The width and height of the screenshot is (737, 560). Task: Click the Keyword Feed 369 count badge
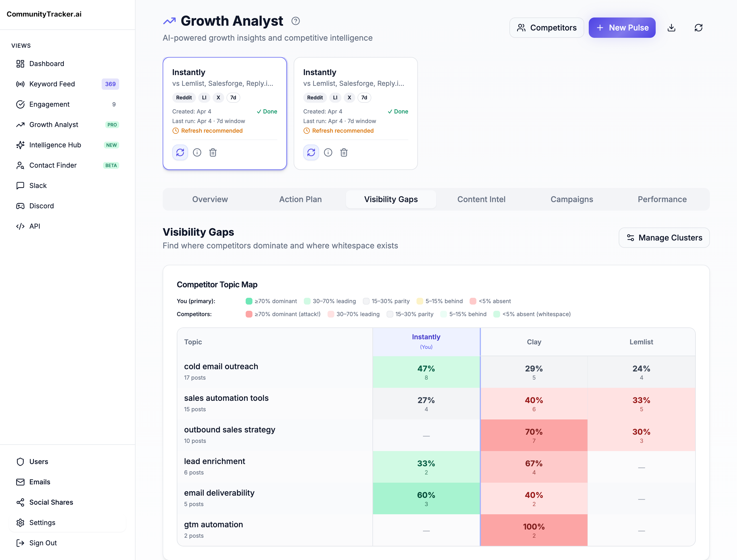[x=110, y=84]
